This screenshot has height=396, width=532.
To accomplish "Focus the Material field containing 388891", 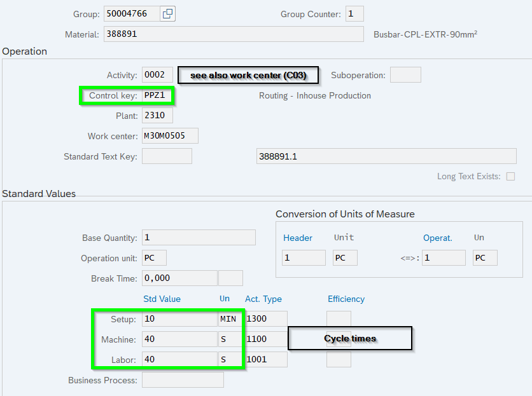I will click(x=233, y=34).
